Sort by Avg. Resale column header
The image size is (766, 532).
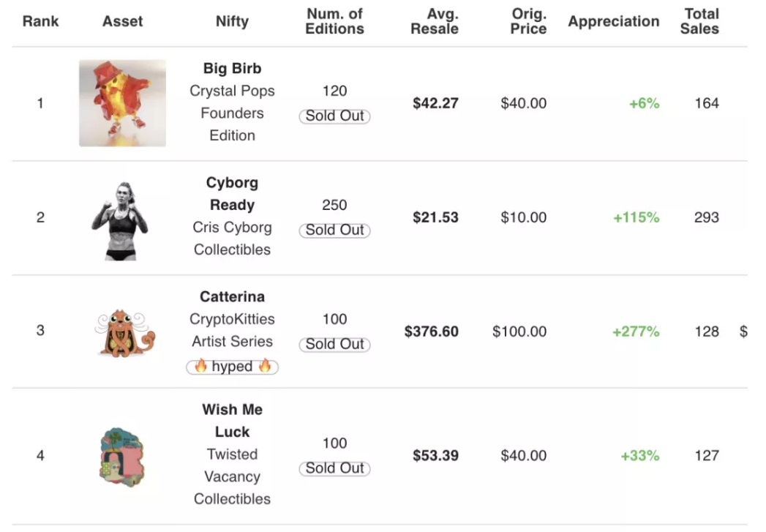point(435,21)
